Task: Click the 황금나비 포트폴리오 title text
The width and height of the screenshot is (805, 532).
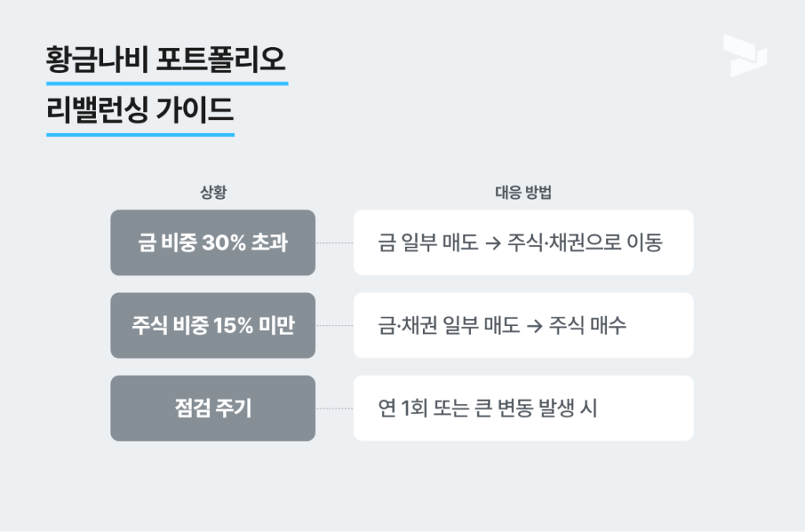Action: coord(166,61)
